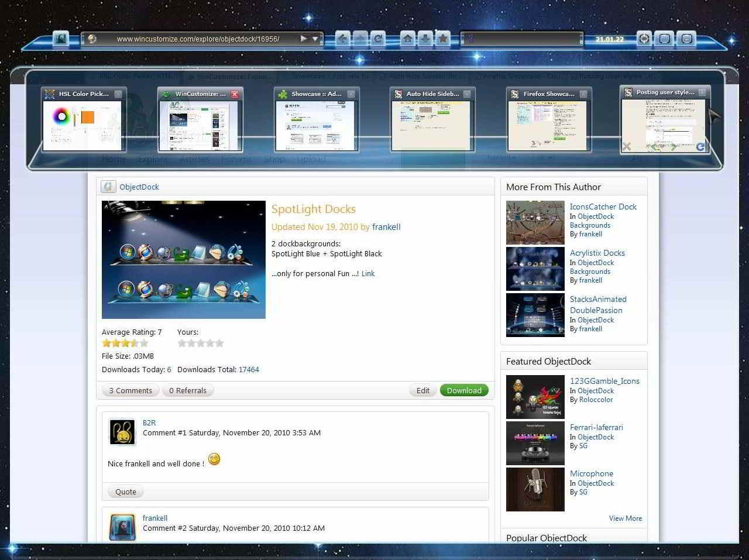The image size is (749, 560).
Task: Open downloads via the down-arrow toolbar icon
Action: click(x=425, y=39)
